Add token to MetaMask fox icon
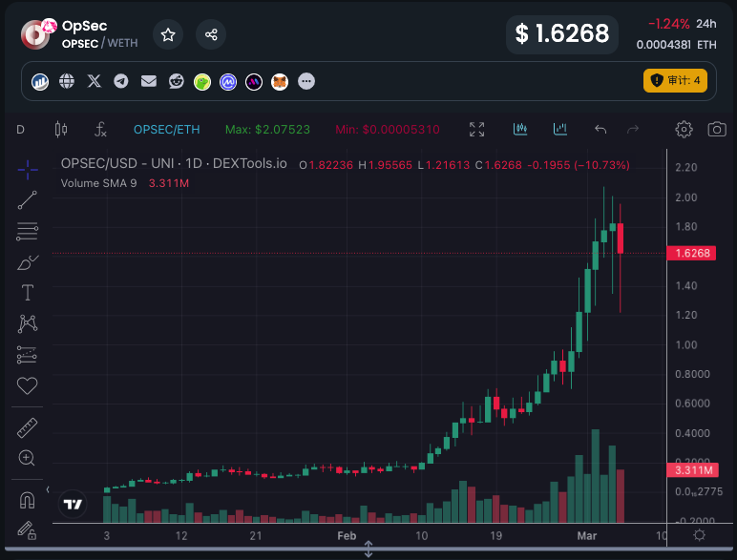This screenshot has width=737, height=560. coord(280,82)
